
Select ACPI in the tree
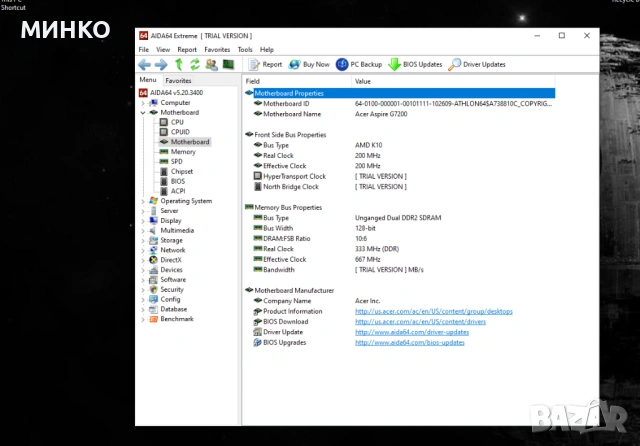(x=178, y=191)
